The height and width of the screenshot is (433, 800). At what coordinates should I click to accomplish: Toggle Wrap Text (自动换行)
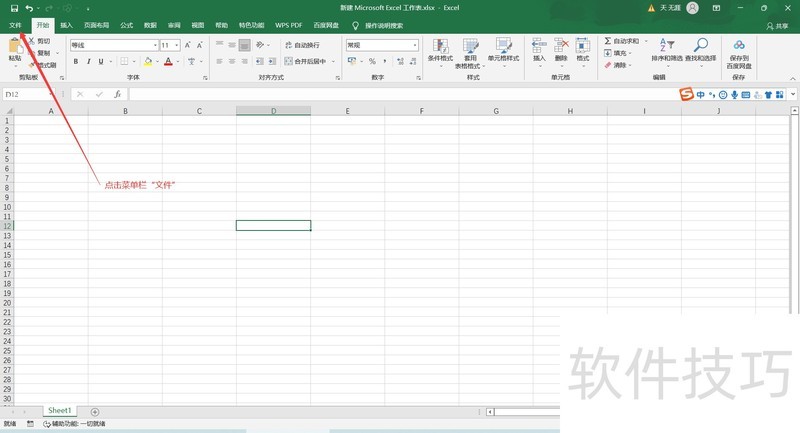[302, 45]
